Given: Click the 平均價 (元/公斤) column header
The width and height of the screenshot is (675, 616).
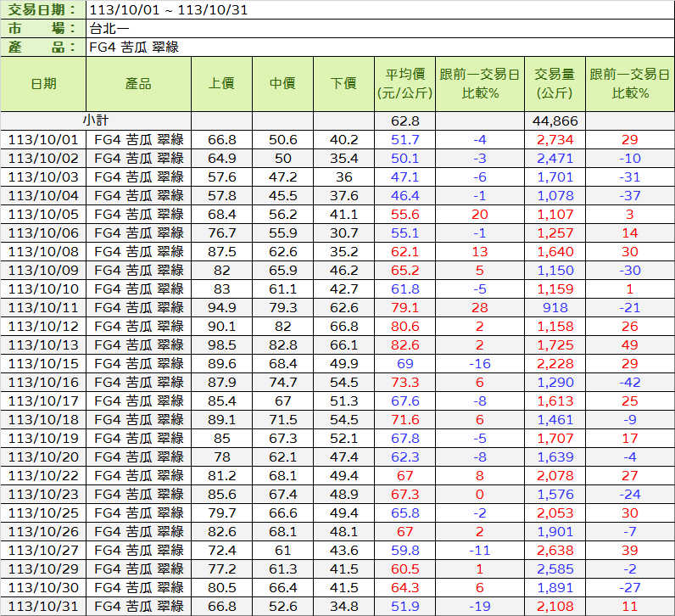Looking at the screenshot, I should click(x=405, y=83).
